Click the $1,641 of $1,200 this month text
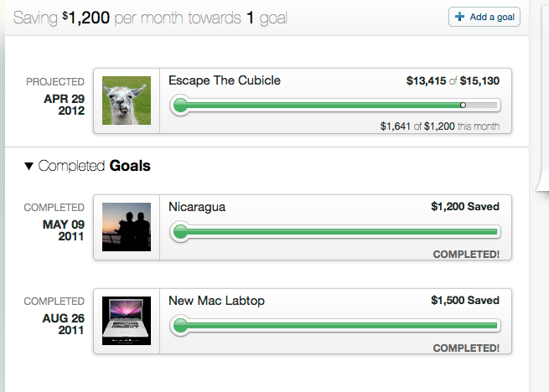This screenshot has width=549, height=392. tap(439, 126)
